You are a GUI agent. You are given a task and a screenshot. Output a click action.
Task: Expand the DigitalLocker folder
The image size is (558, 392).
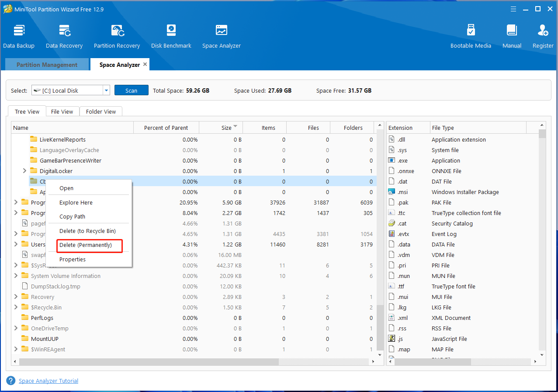coord(25,171)
